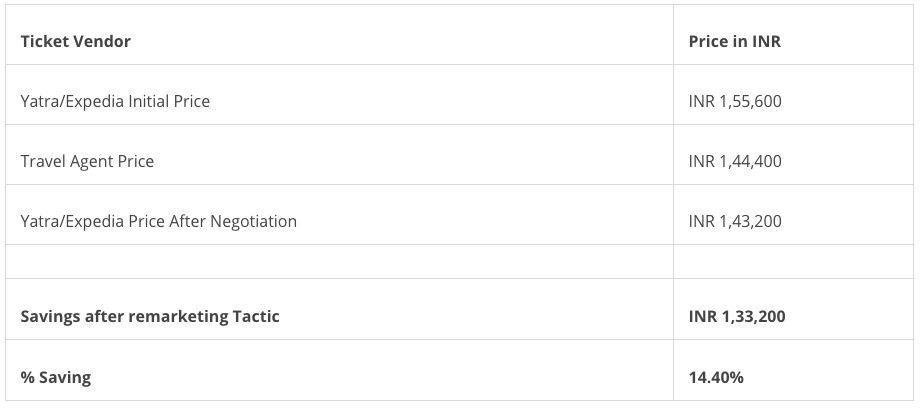Click the empty vendor cell below Negotiation

pyautogui.click(x=339, y=262)
